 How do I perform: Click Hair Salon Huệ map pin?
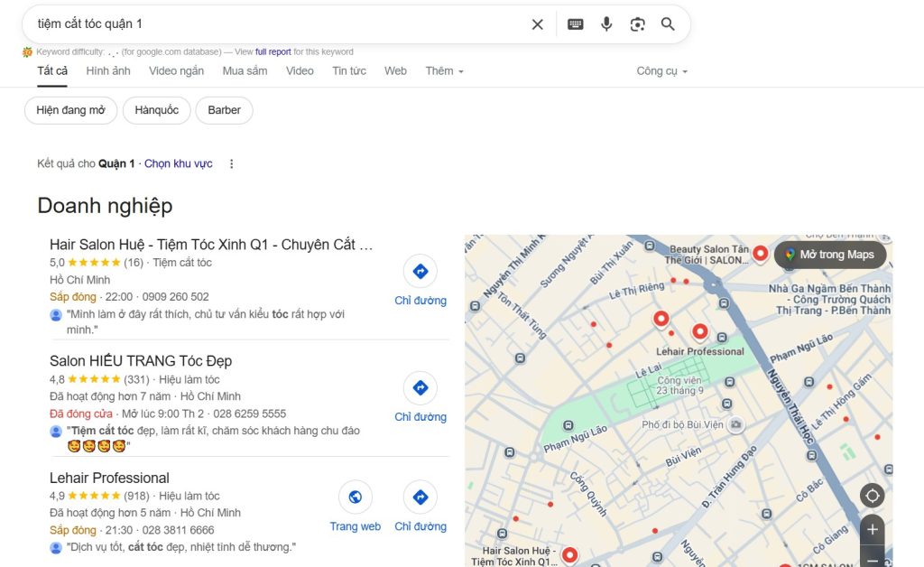[x=569, y=555]
